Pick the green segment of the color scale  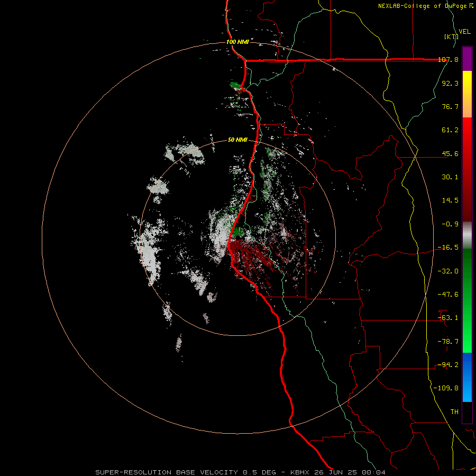[467, 301]
